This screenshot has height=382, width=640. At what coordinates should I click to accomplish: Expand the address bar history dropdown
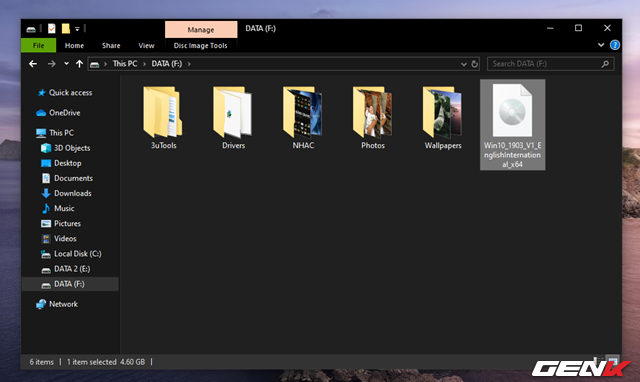tap(464, 64)
